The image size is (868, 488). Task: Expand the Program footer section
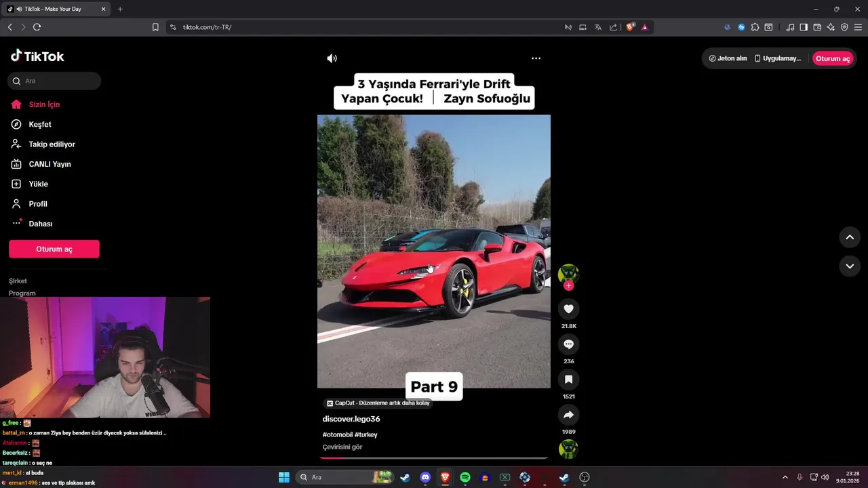coord(22,293)
